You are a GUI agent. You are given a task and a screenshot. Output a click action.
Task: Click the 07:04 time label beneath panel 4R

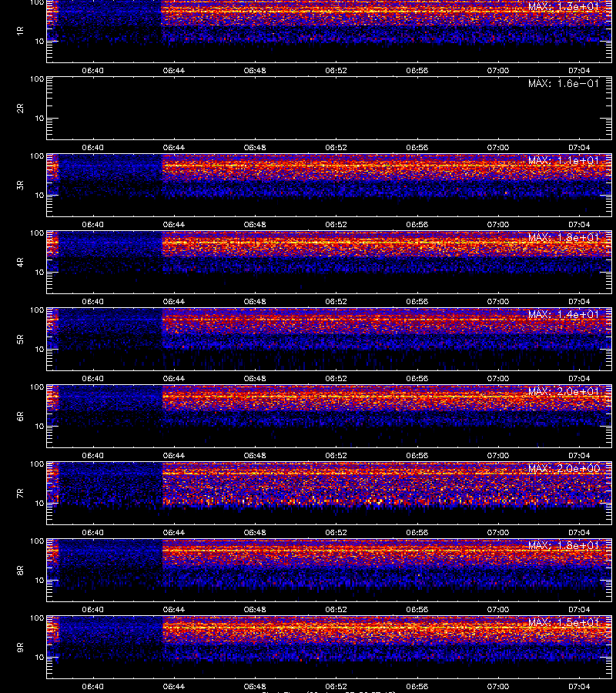tap(579, 301)
